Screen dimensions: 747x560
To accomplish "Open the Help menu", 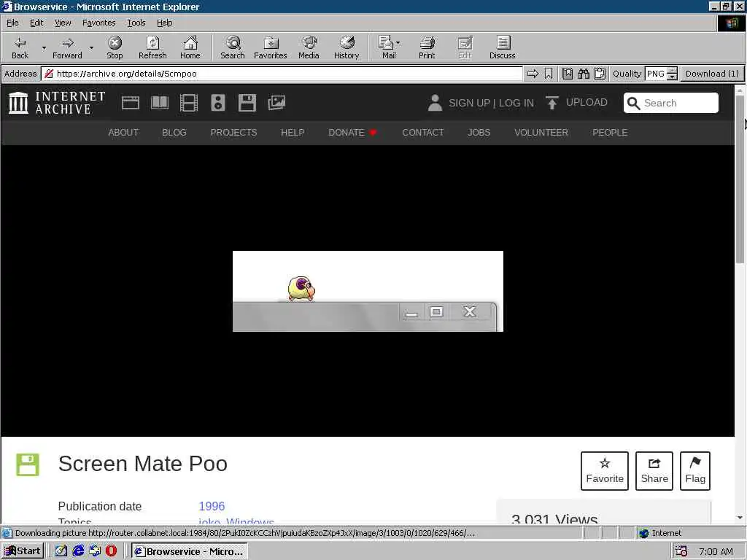I will (164, 23).
